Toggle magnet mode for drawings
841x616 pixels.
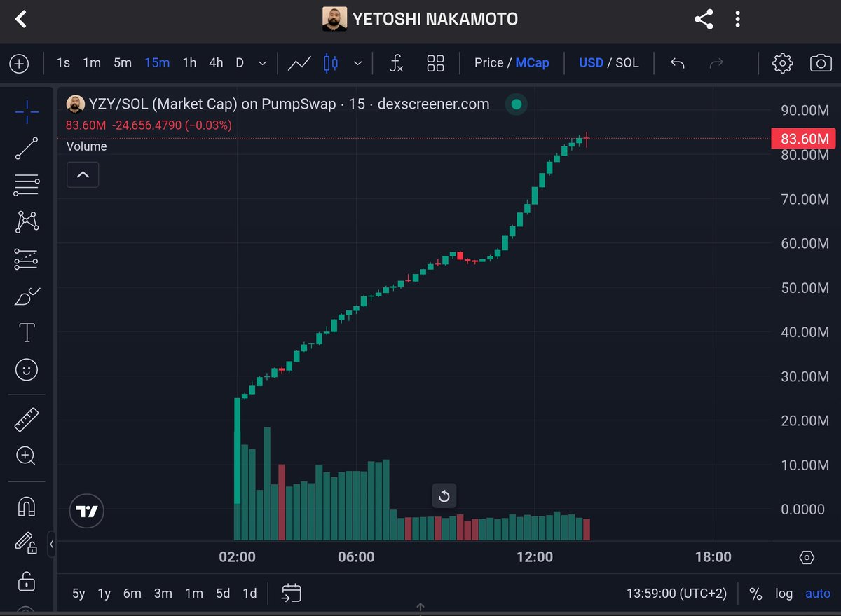27,506
